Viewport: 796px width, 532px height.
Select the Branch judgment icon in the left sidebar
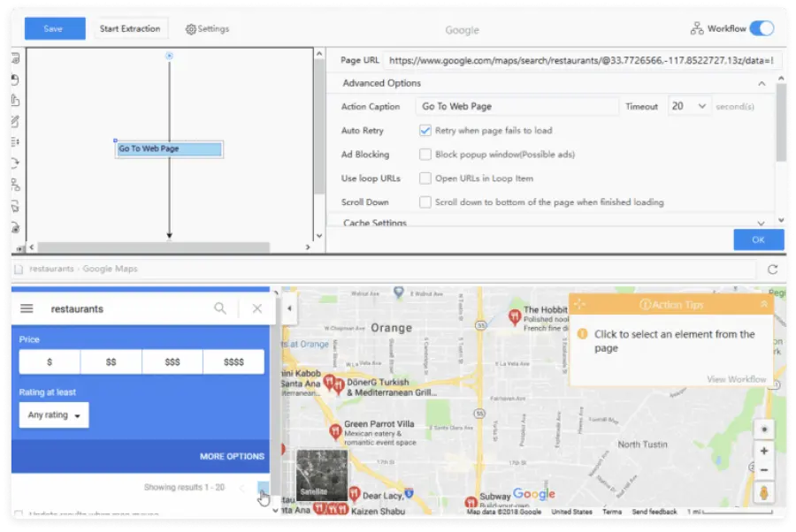tap(16, 185)
